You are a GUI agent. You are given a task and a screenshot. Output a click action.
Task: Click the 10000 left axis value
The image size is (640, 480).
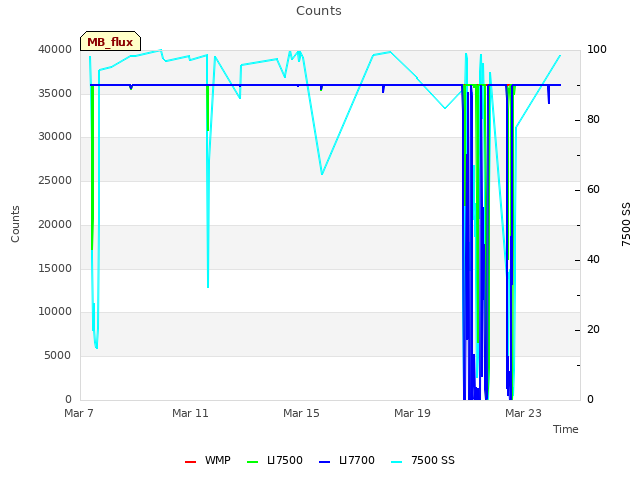click(55, 311)
